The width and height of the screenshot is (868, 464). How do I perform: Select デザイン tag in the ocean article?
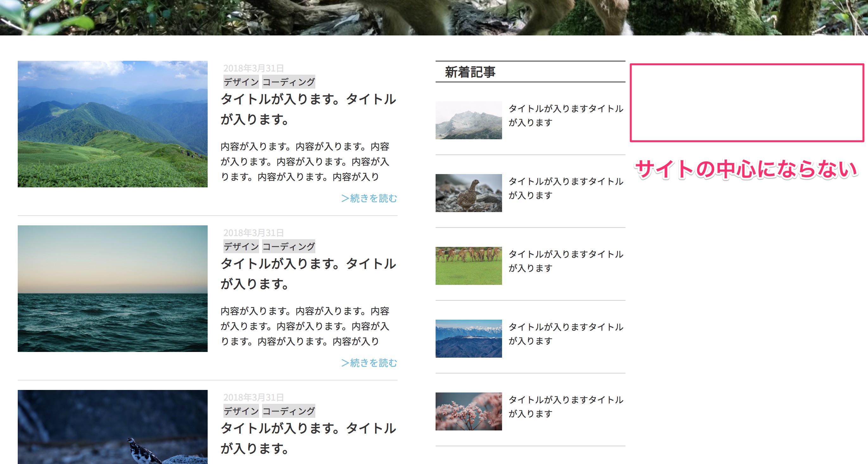[241, 246]
